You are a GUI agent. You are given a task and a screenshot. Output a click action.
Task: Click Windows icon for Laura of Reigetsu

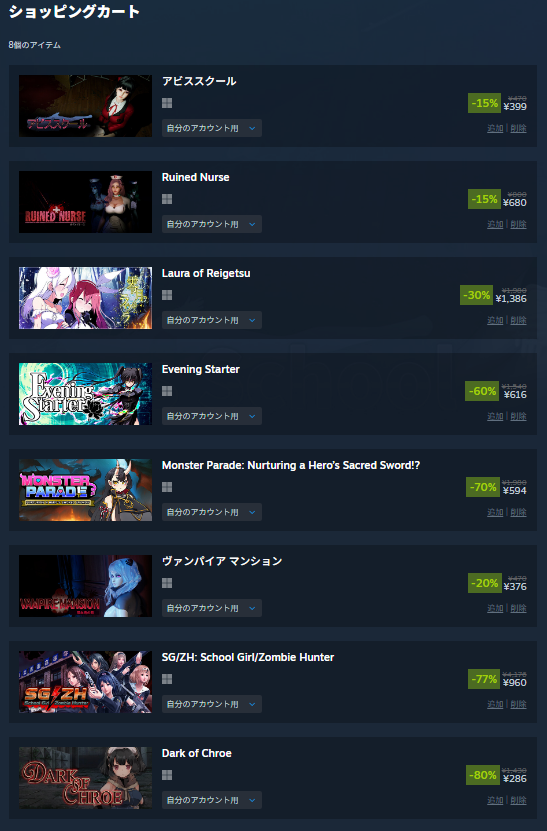[x=167, y=295]
